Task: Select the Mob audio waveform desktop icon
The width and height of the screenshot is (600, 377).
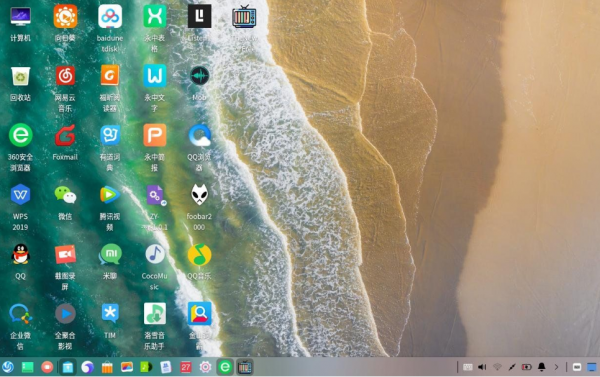Action: 199,76
